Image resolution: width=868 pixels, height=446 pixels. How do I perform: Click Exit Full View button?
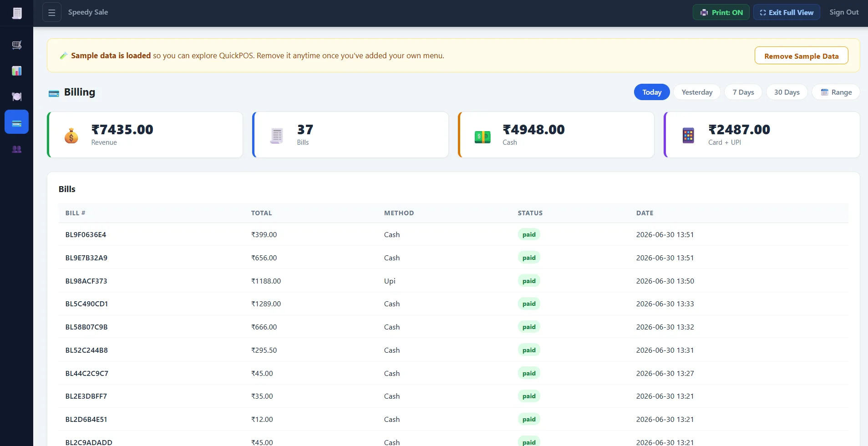tap(787, 12)
